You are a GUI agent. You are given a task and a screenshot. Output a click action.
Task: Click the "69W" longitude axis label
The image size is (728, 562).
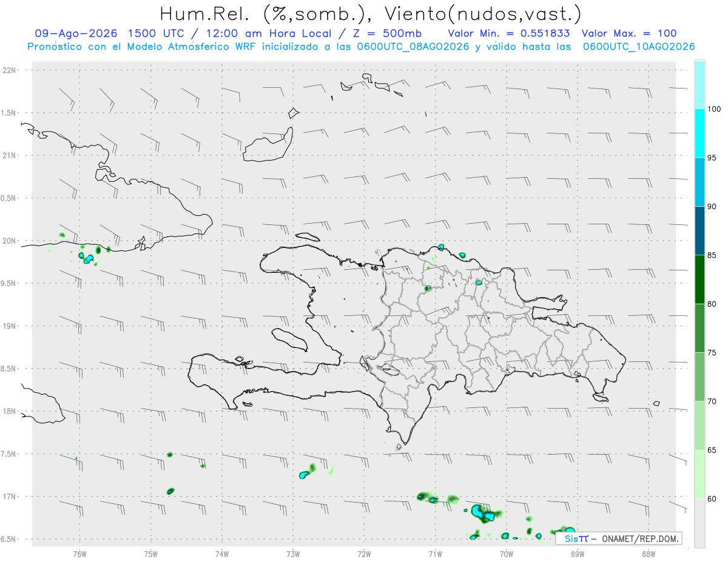coord(578,554)
